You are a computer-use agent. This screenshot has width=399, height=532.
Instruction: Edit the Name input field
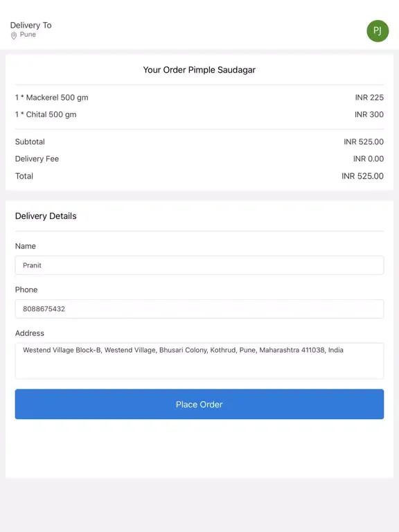coord(199,265)
